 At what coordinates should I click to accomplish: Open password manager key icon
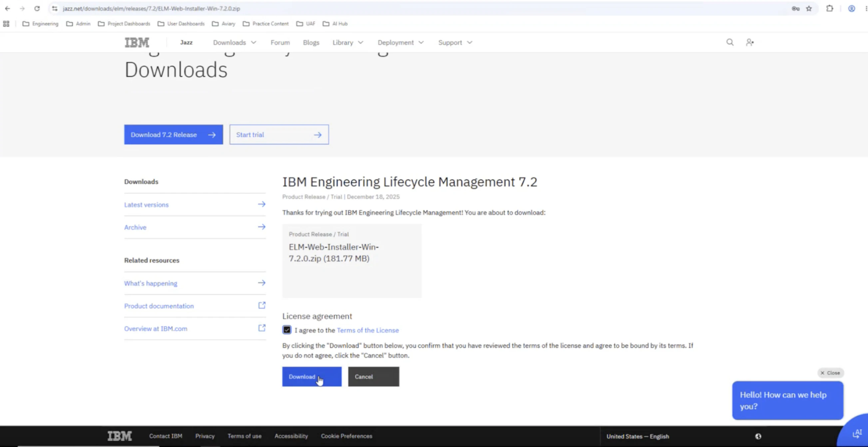795,8
